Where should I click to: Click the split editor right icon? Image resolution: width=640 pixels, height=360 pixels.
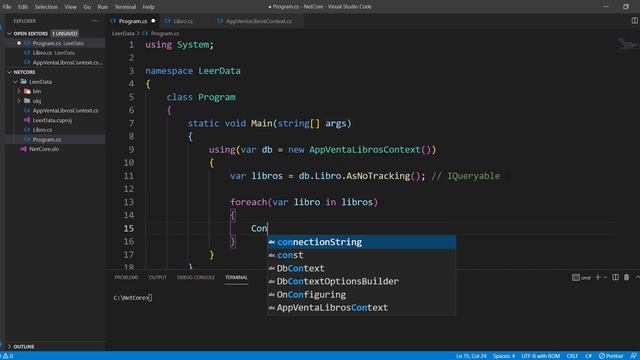[634, 20]
